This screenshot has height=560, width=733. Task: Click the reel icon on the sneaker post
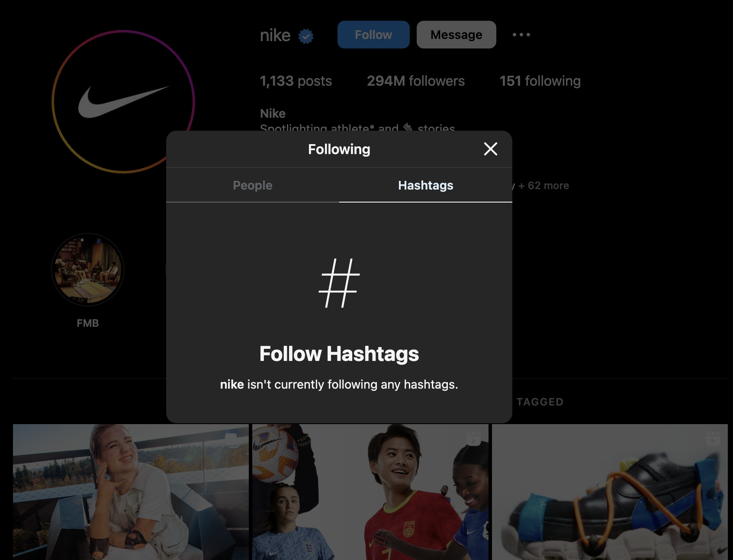click(x=713, y=438)
